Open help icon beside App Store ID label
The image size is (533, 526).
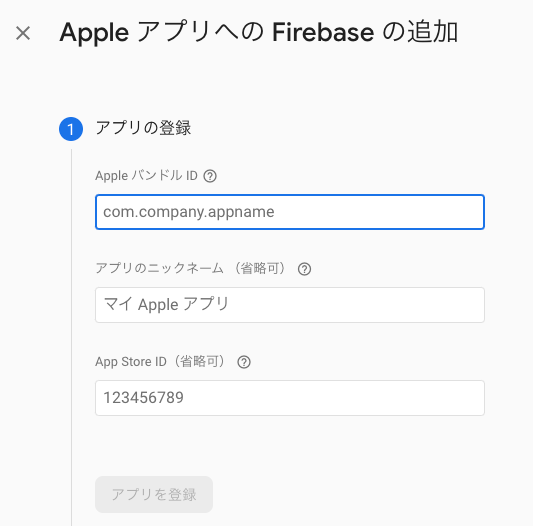[244, 362]
